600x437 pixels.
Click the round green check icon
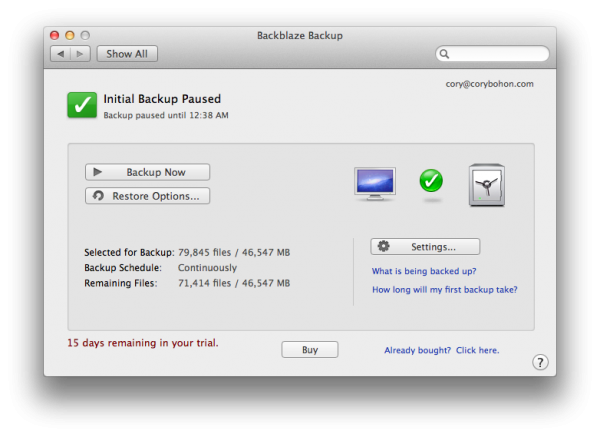point(431,182)
